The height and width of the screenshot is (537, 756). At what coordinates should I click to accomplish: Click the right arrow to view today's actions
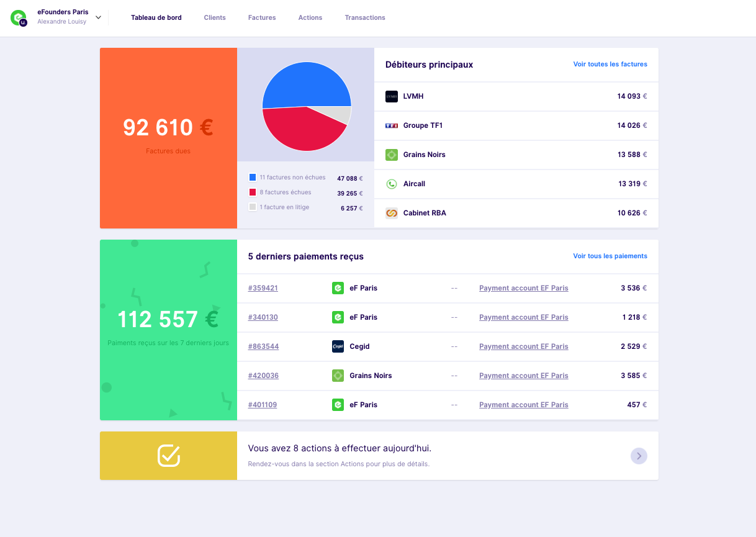click(x=639, y=456)
